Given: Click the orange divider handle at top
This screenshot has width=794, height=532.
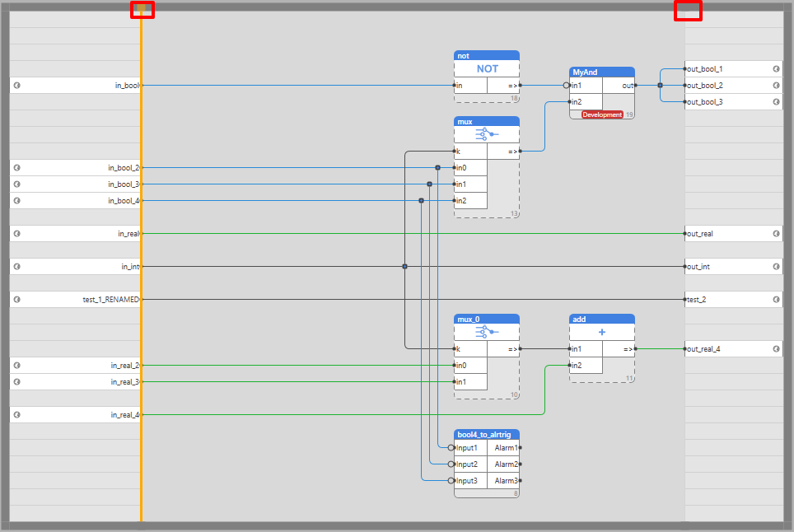Looking at the screenshot, I should coord(142,8).
